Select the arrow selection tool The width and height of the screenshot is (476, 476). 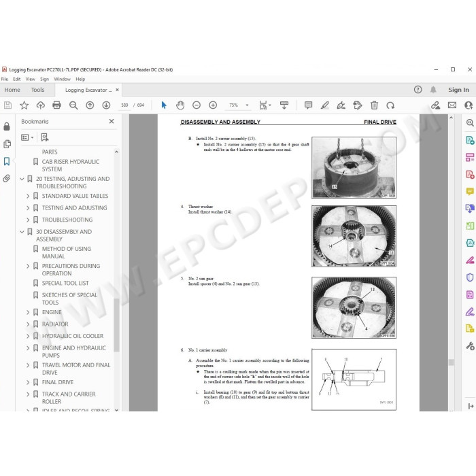coord(164,105)
